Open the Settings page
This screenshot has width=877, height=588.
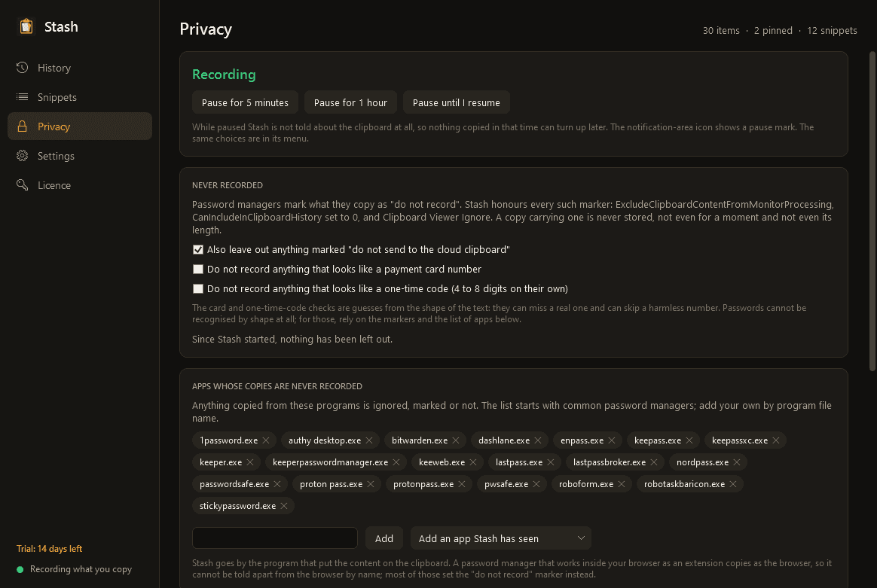(x=79, y=155)
